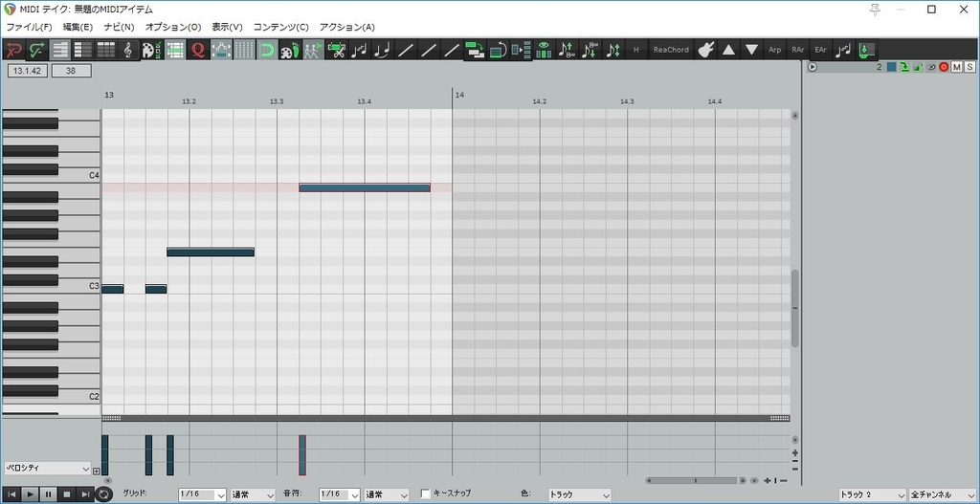Open ReaChord from the toolbar

coord(671,50)
